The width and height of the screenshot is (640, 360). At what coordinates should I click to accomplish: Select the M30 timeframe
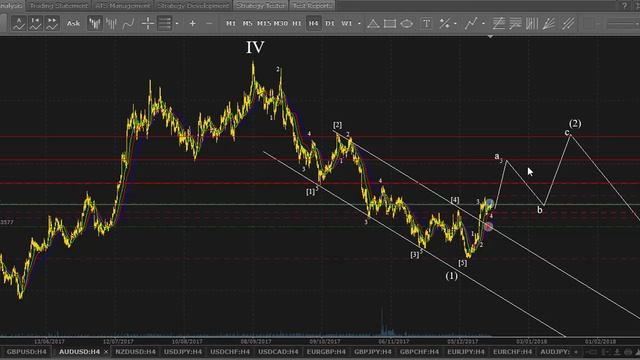tap(280, 23)
